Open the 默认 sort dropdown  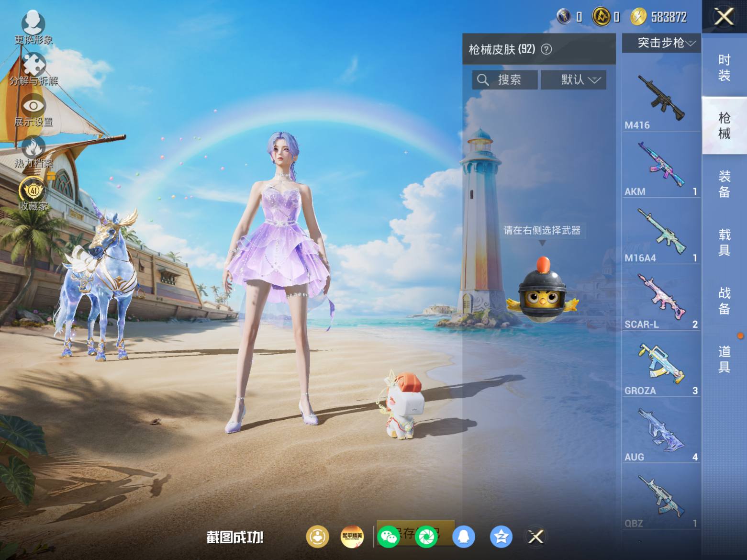(573, 79)
